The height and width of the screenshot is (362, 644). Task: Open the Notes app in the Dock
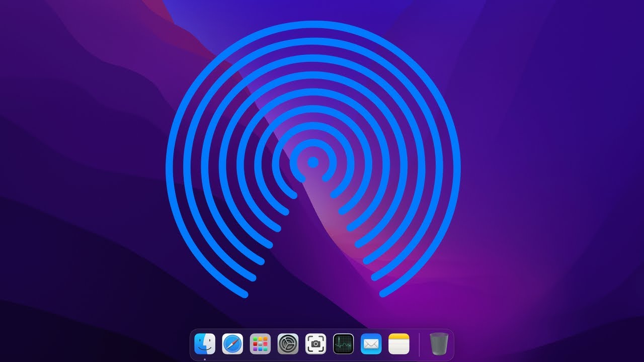click(x=399, y=344)
